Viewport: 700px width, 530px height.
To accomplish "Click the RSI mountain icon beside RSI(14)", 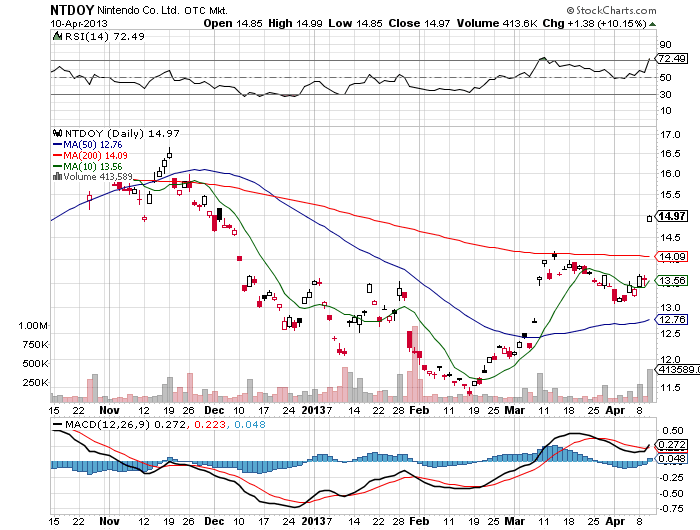I will (57, 36).
